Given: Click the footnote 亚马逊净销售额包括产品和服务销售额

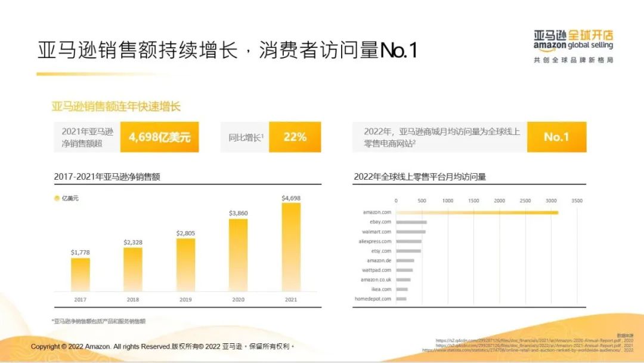Looking at the screenshot, I should tap(98, 321).
